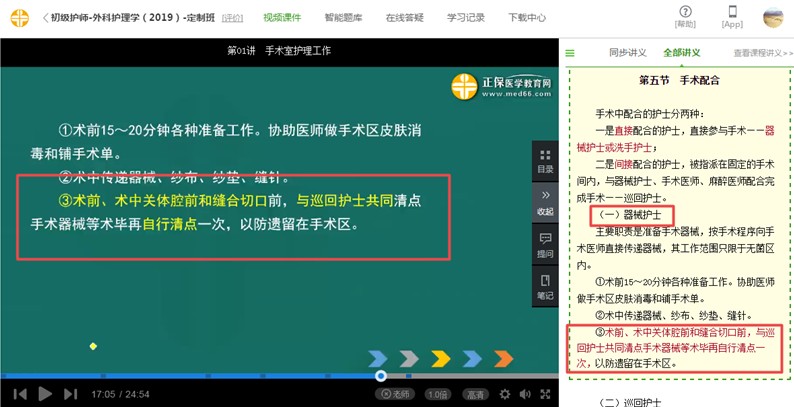Image resolution: width=794 pixels, height=407 pixels.
Task: Switch to 智能题库 menu item
Action: pyautogui.click(x=345, y=18)
